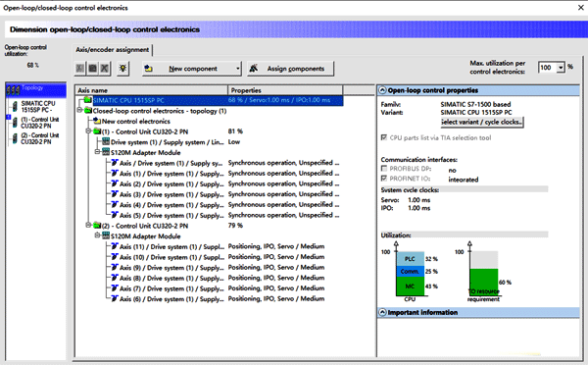Collapse Open-loop control properties section
The height and width of the screenshot is (365, 588).
tap(382, 90)
